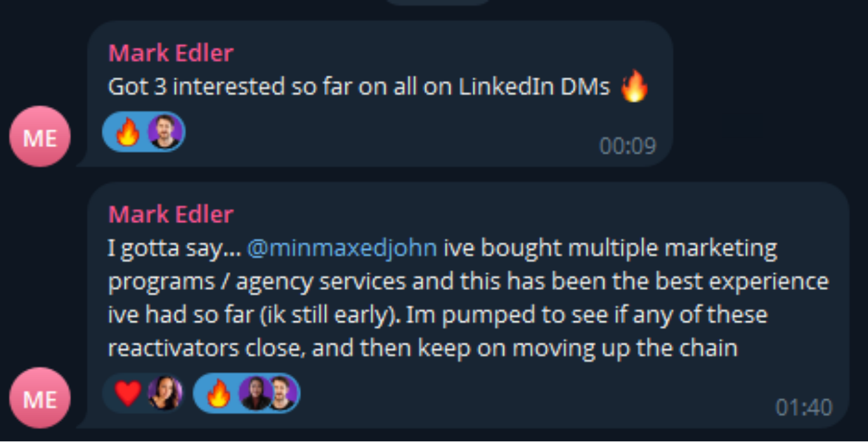Open the @minmaxedjohn mention
The width and height of the screenshot is (868, 442).
click(342, 248)
